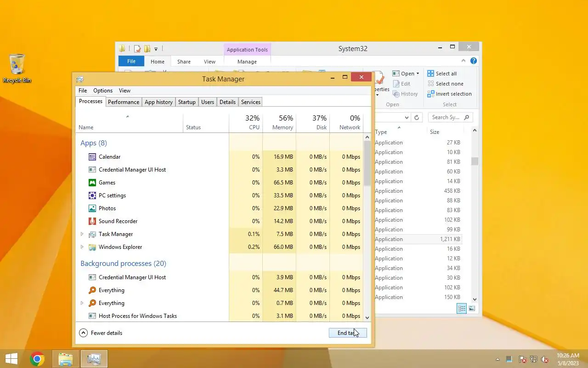588x368 pixels.
Task: Open the Windows Start button
Action: (11, 359)
